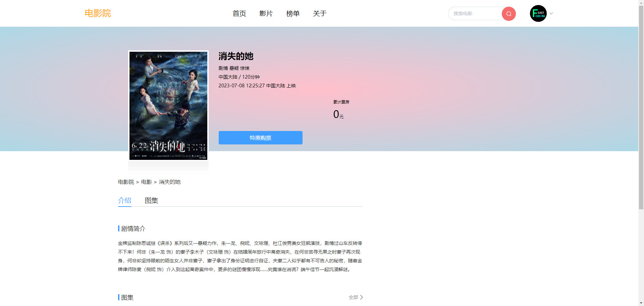Click the 累计票房 label
Screen dimensions: 644x306
341,102
